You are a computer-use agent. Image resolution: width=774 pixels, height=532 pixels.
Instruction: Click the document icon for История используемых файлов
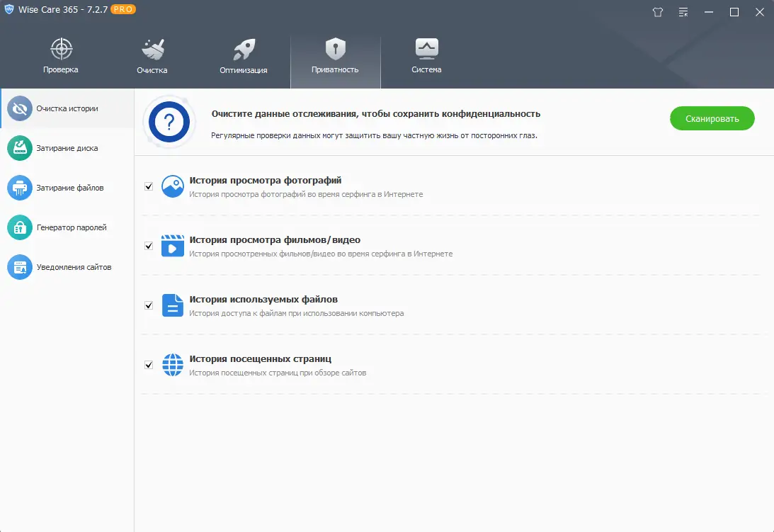pyautogui.click(x=171, y=305)
